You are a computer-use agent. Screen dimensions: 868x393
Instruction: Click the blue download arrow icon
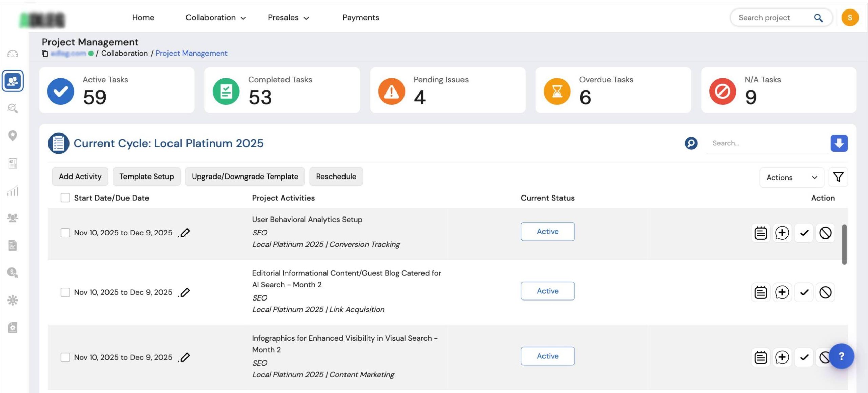pyautogui.click(x=839, y=143)
